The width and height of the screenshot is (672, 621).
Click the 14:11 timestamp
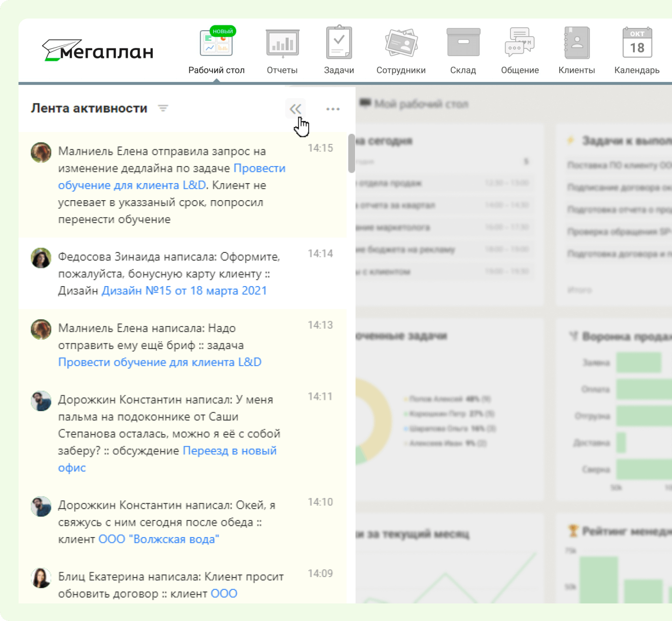(320, 396)
